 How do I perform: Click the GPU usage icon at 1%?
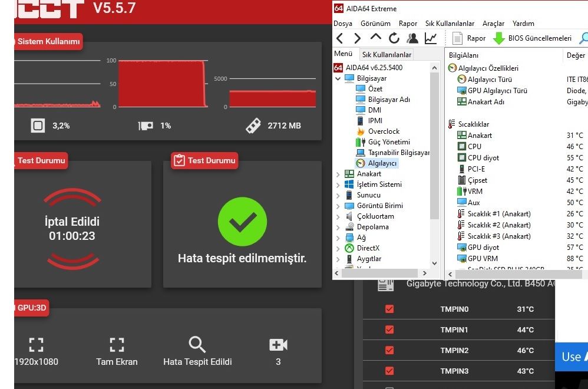click(x=146, y=126)
